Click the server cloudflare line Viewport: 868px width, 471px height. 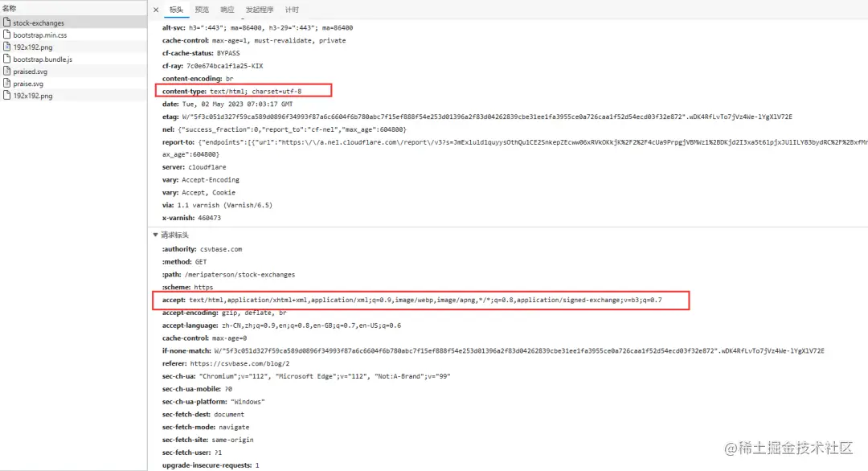tap(194, 167)
